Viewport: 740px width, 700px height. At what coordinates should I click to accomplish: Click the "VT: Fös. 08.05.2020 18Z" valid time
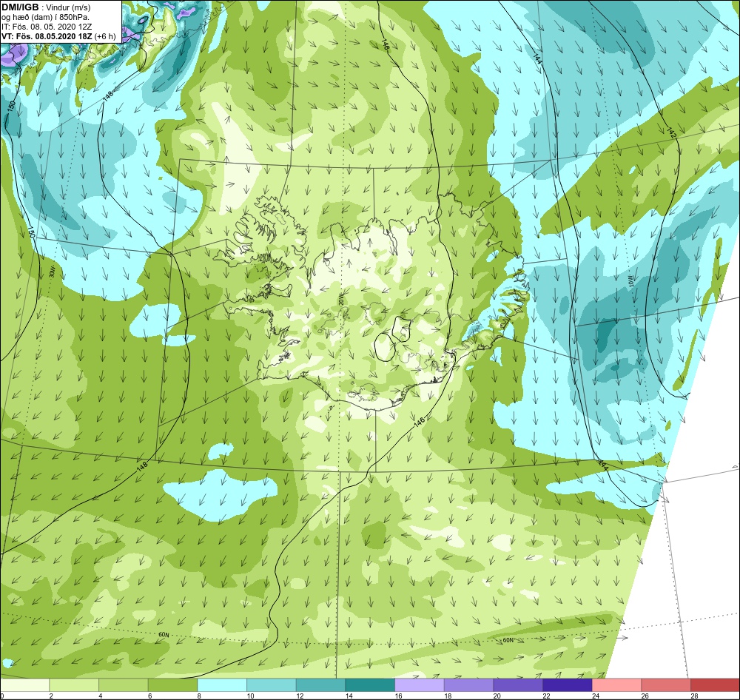point(47,36)
